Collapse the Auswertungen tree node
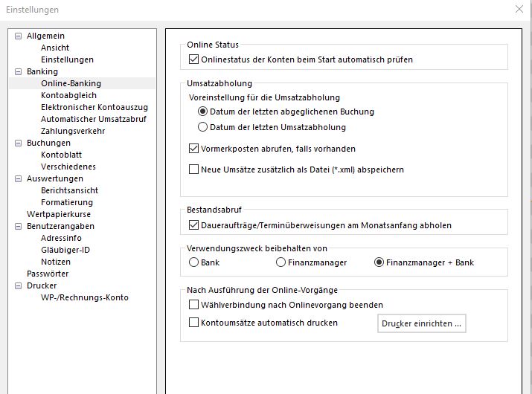Viewport: 532px width, 394px height. click(x=18, y=178)
